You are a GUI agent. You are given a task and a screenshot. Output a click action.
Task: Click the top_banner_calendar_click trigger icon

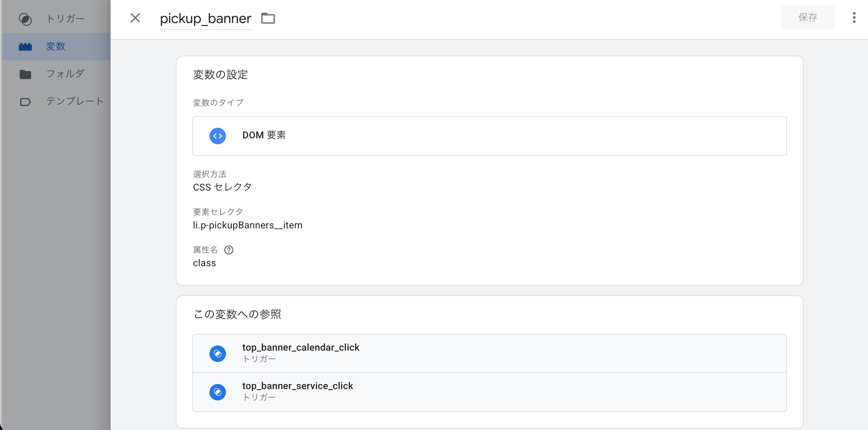[x=218, y=353]
